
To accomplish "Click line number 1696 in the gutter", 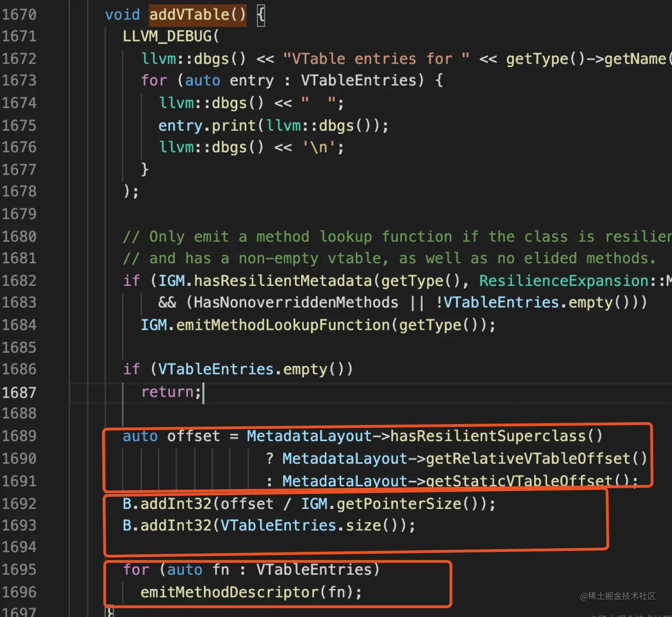I will click(x=19, y=592).
